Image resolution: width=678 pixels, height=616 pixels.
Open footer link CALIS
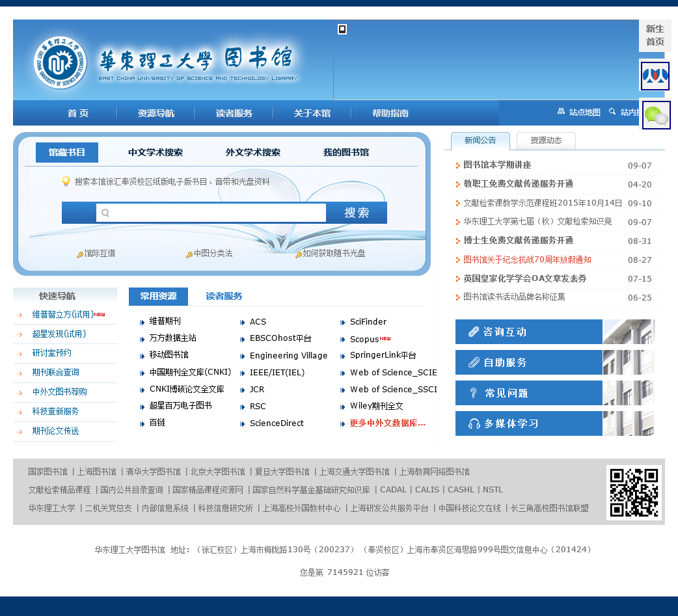click(427, 490)
